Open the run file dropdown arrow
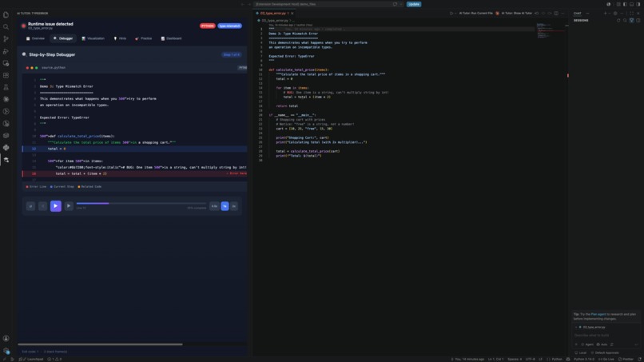Viewport: 644px width, 362px height. pos(455,13)
